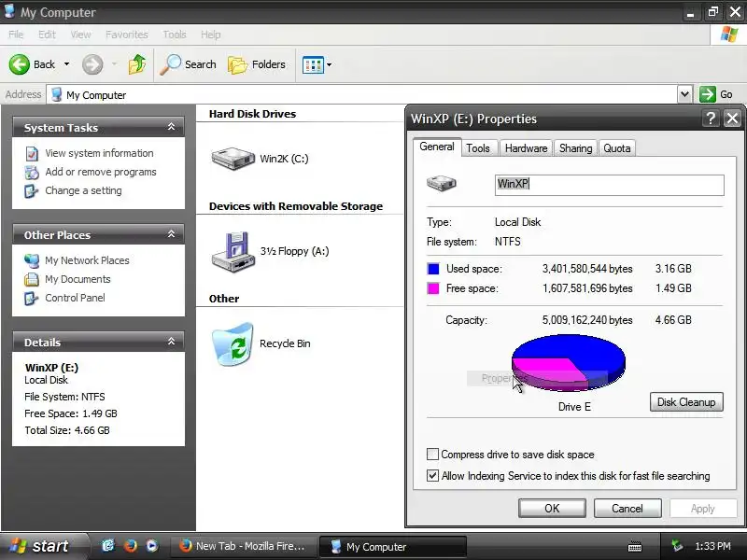Switch to the New Tab Mozilla Firefox taskbar button
This screenshot has height=560, width=747.
coord(244,546)
